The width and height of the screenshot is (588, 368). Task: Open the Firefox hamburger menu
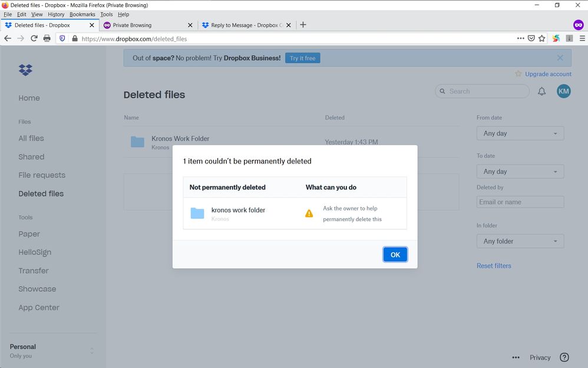(582, 38)
